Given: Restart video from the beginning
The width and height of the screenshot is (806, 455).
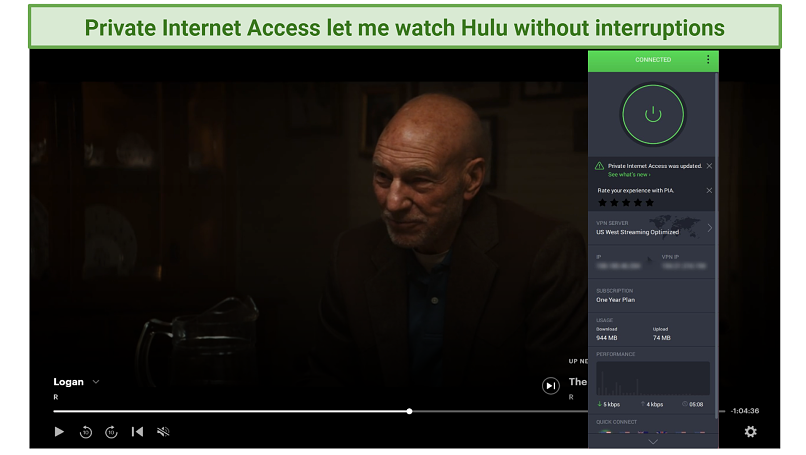Looking at the screenshot, I should pos(137,432).
